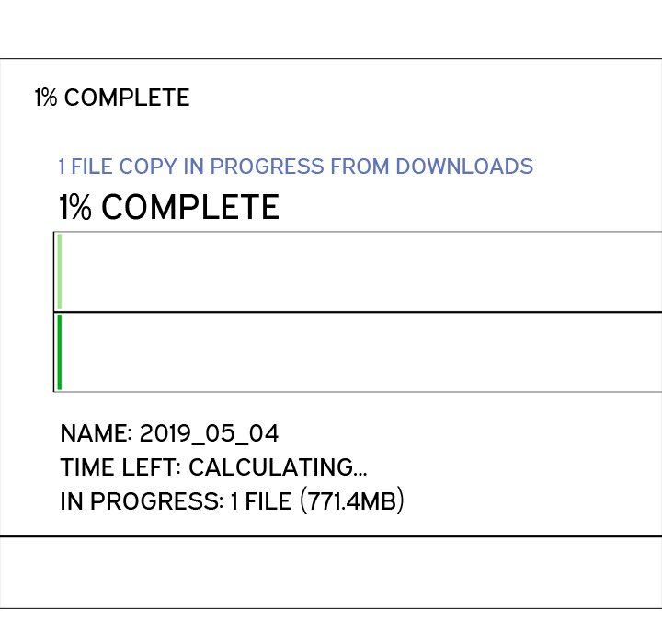662x644 pixels.
Task: Click the lower progress bar track
Action: pos(359,352)
